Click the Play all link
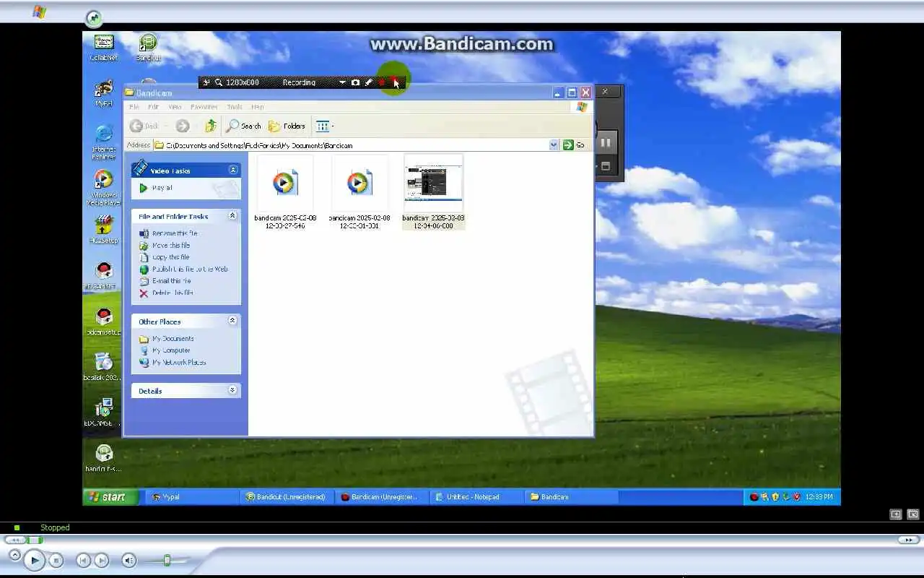 (162, 188)
